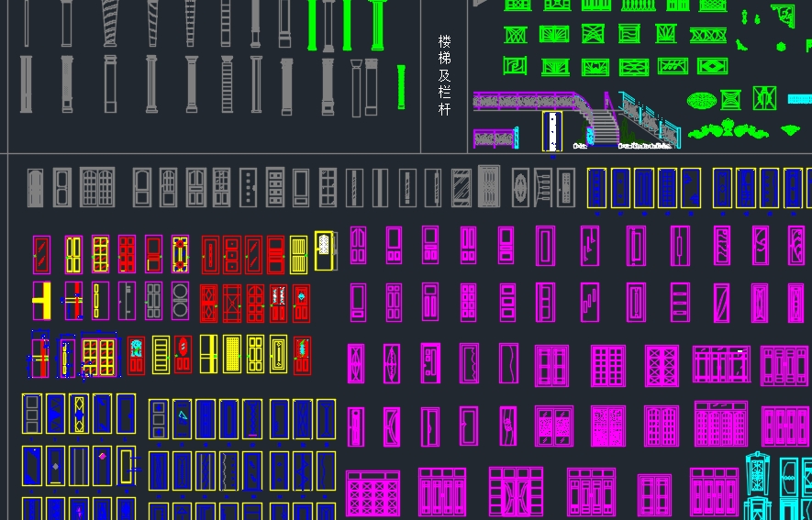Click the blue door with yellow diamond lattice
The width and height of the screenshot is (812, 520).
click(79, 414)
